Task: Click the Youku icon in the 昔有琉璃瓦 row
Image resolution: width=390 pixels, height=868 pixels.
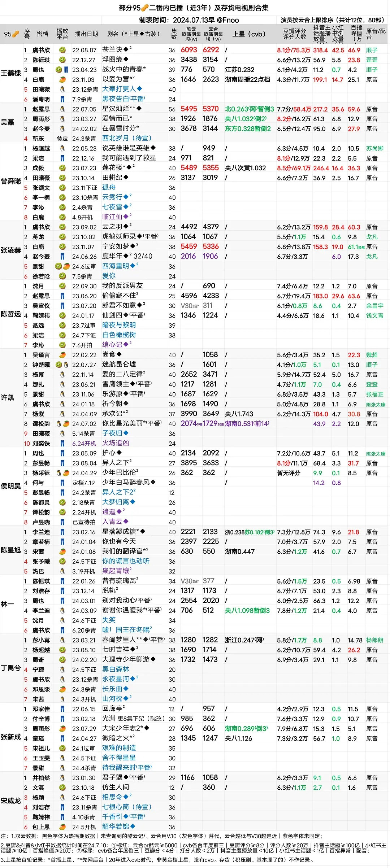Action: point(62,581)
